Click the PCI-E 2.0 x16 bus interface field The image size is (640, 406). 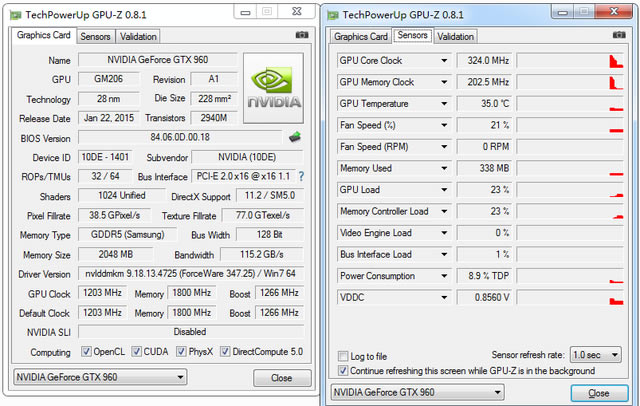point(244,176)
